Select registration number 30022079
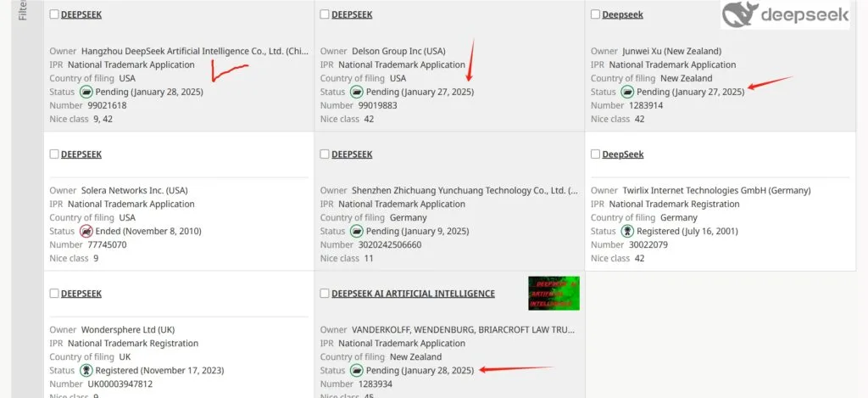The width and height of the screenshot is (868, 398). pos(648,244)
